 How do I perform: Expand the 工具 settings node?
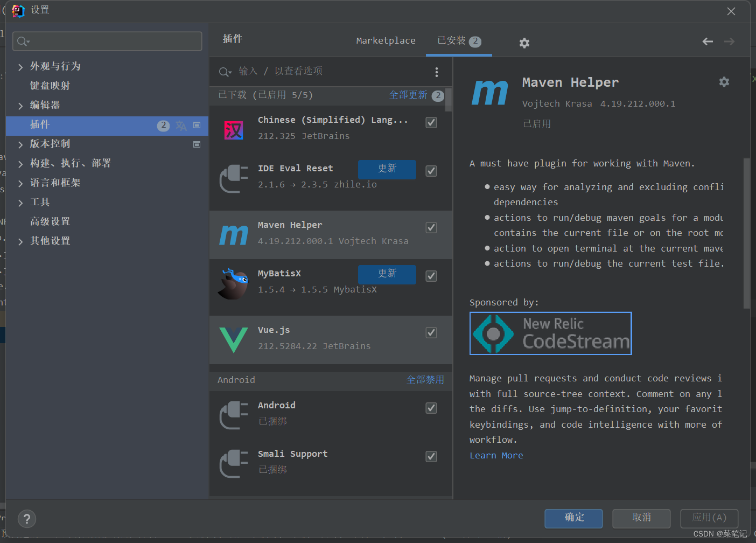pos(20,203)
